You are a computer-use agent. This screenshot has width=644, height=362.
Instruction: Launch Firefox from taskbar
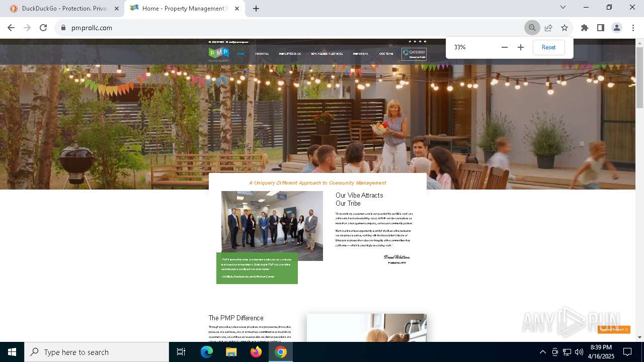(x=256, y=352)
